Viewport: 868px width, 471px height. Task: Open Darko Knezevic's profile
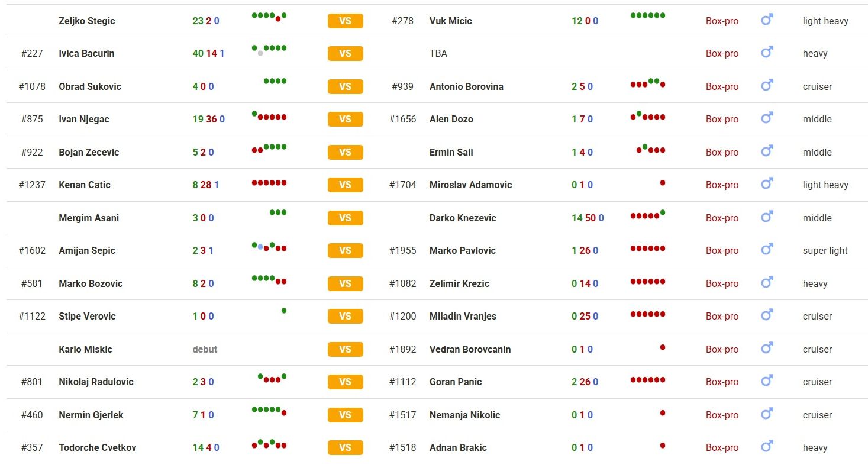pos(463,218)
